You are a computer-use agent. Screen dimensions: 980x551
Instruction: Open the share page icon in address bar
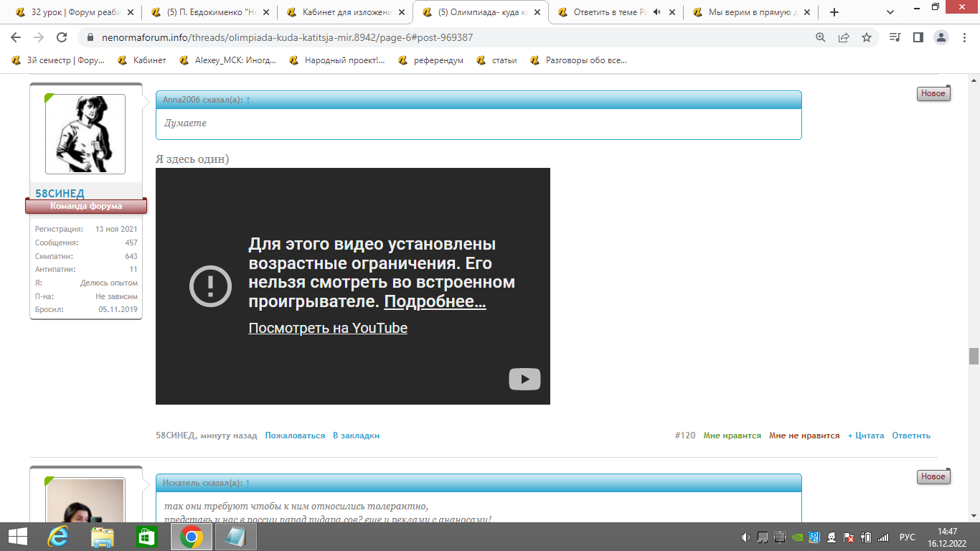coord(844,37)
